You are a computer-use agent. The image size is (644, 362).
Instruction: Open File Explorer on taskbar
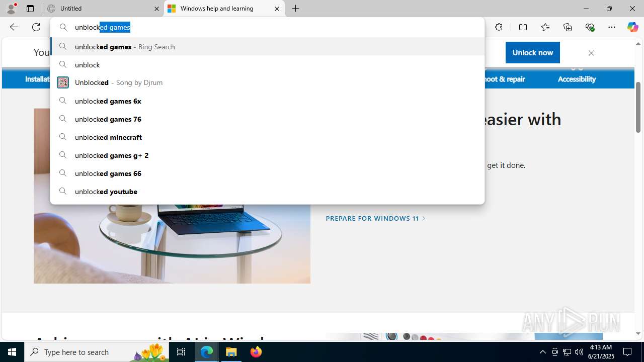[x=231, y=352]
